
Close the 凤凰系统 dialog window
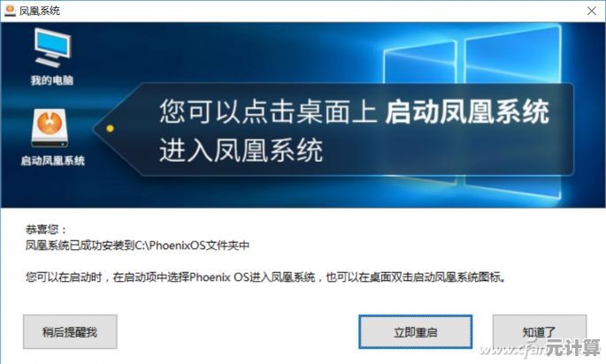(592, 11)
